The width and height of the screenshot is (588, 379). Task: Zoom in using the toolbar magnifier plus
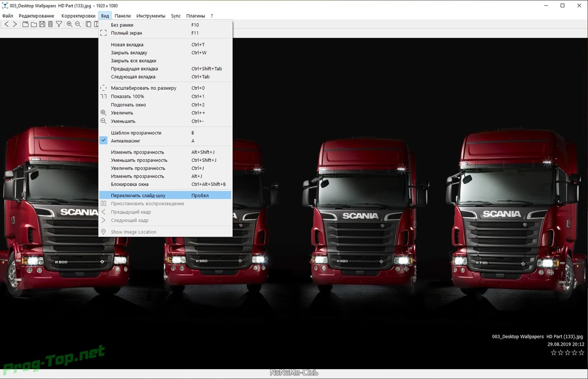click(x=70, y=24)
